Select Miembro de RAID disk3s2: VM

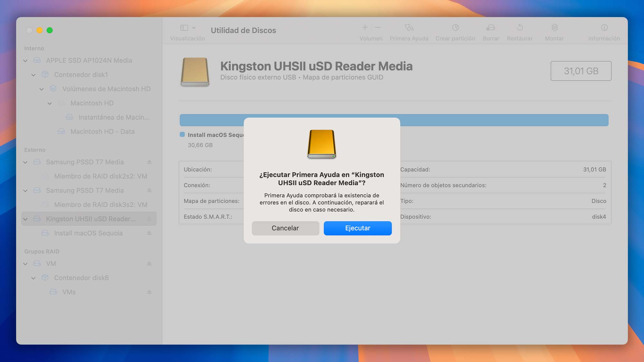[x=89, y=205]
